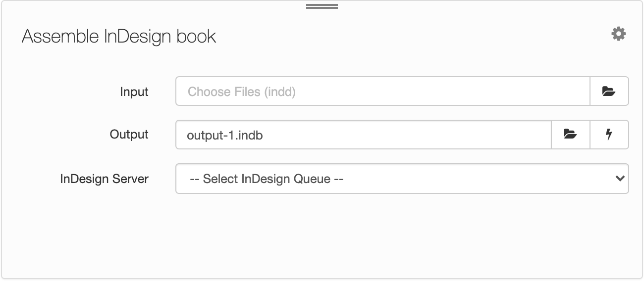Click the settings cog in panel header
Screen dimensions: 644x281
click(x=618, y=34)
